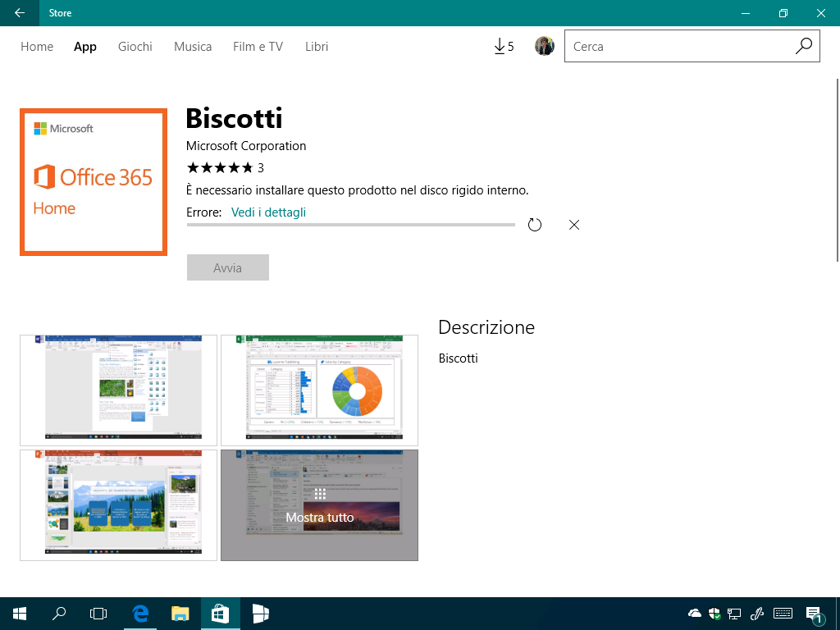Go back with the Store back arrow
This screenshot has width=840, height=630.
(x=20, y=13)
